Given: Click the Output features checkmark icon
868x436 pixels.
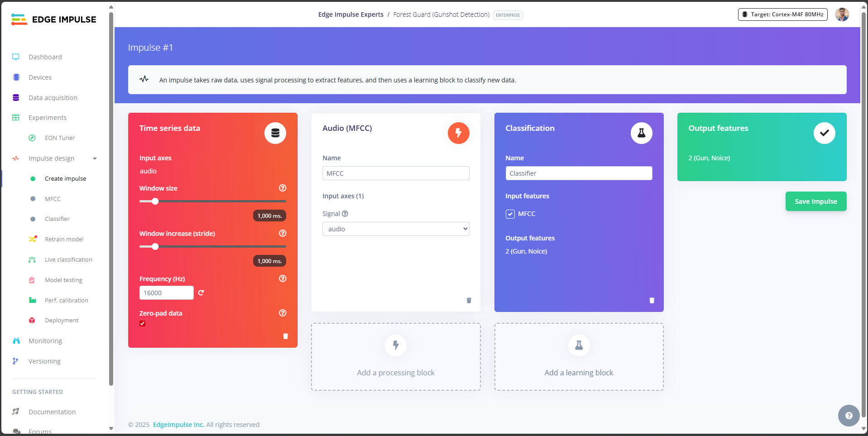Looking at the screenshot, I should [825, 133].
